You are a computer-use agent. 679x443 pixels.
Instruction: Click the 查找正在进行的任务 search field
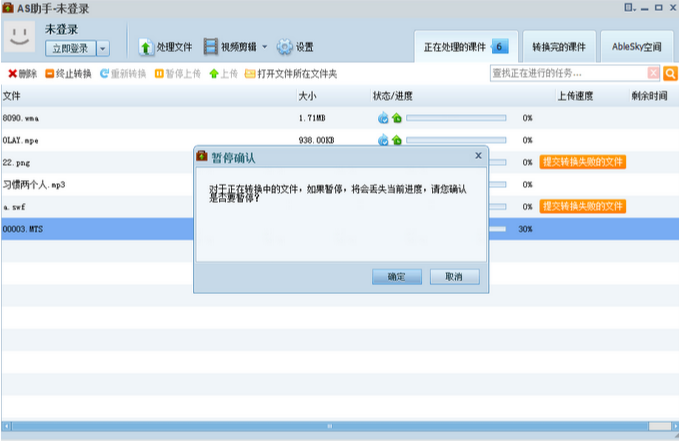(x=567, y=73)
